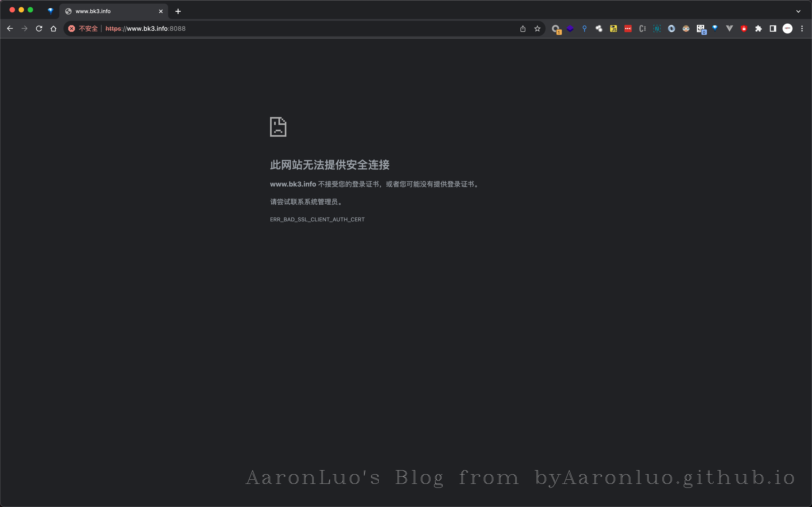Toggle the red shield ad blocker extension
This screenshot has height=507, width=812.
click(x=744, y=29)
